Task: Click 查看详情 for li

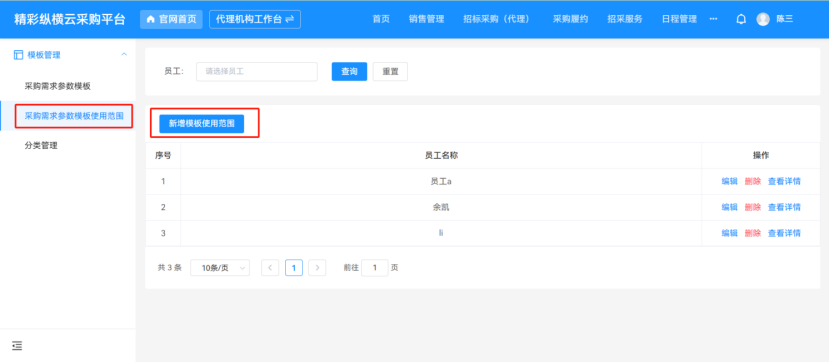Action: (784, 233)
